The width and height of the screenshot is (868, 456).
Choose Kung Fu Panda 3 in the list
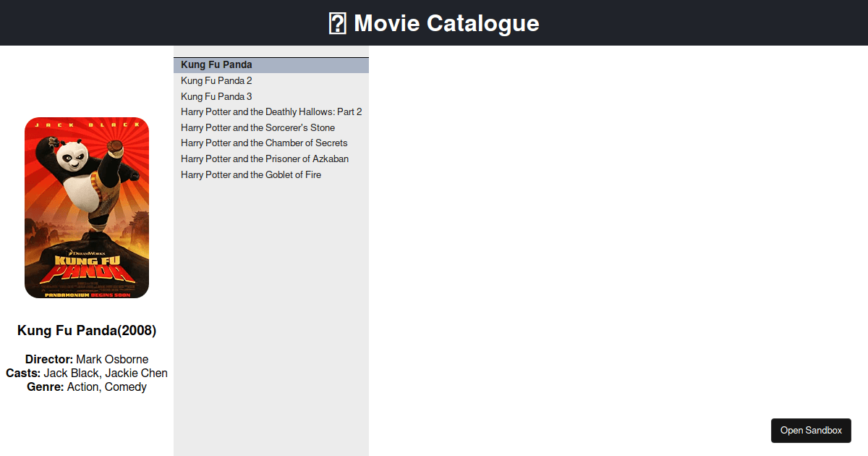pyautogui.click(x=216, y=97)
